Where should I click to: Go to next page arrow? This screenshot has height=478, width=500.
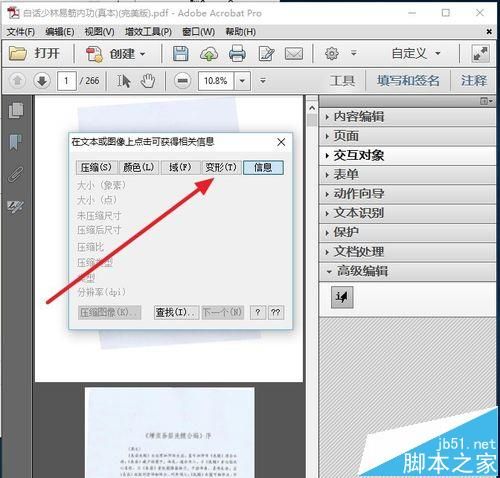click(42, 81)
